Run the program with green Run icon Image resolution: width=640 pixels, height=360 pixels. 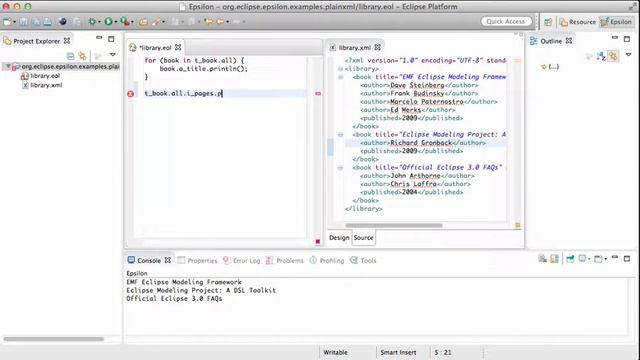point(108,22)
